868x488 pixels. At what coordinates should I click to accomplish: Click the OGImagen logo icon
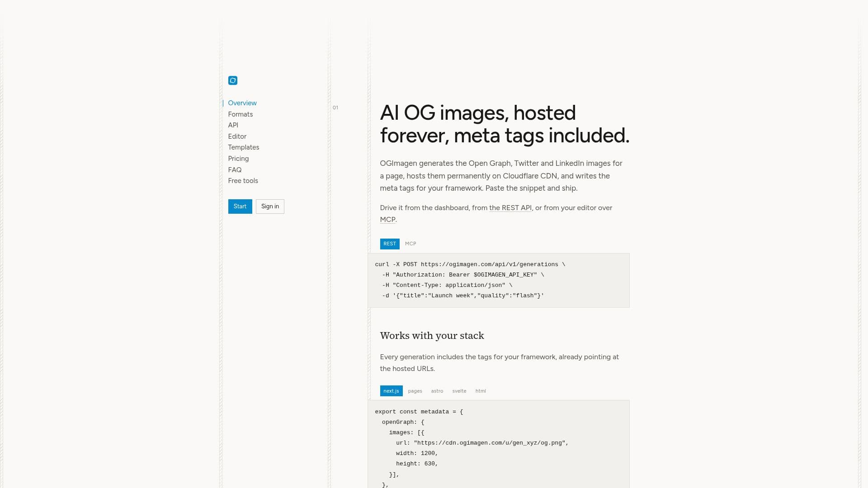tap(233, 80)
